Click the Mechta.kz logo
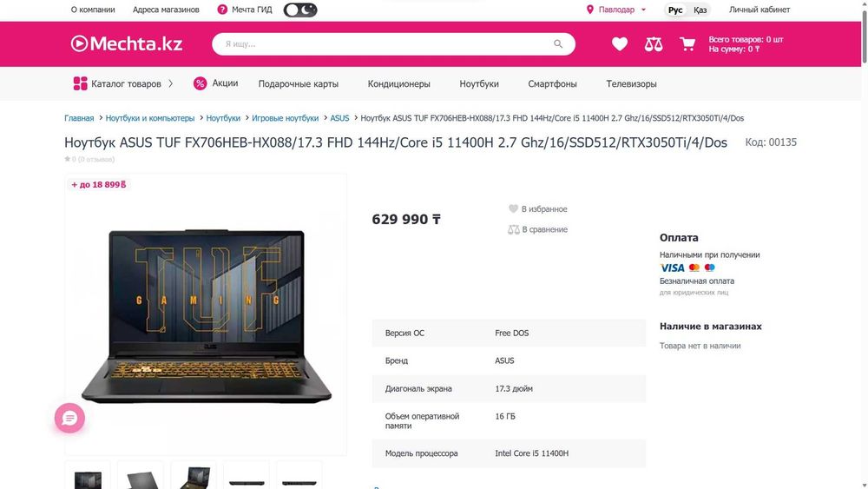Viewport: 868px width, 489px height. point(127,43)
